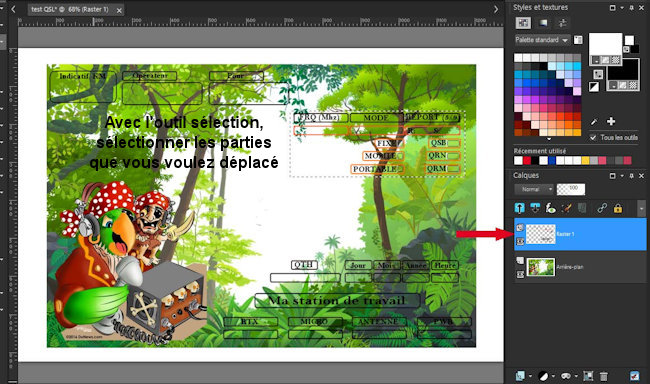Click the swap foreground and background colors icon

(x=626, y=49)
